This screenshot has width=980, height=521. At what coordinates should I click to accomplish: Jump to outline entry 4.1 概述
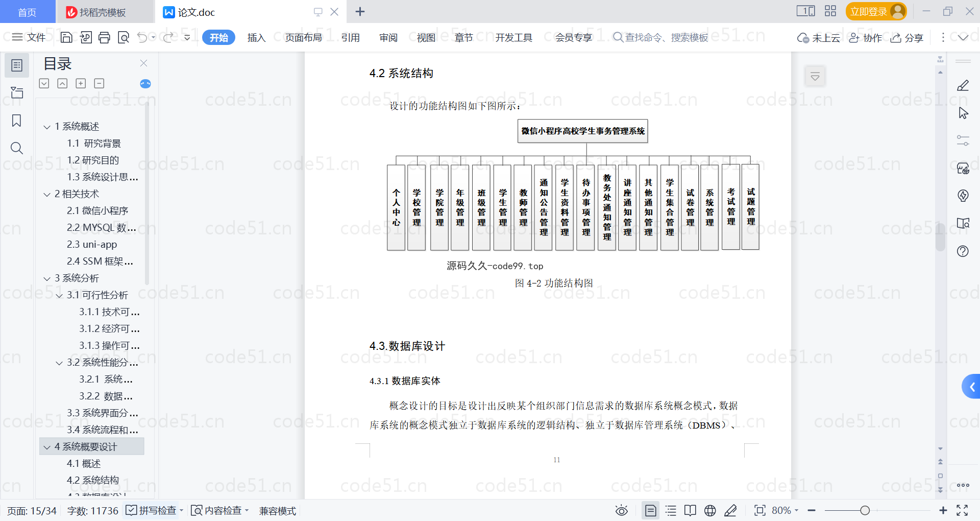(x=84, y=464)
